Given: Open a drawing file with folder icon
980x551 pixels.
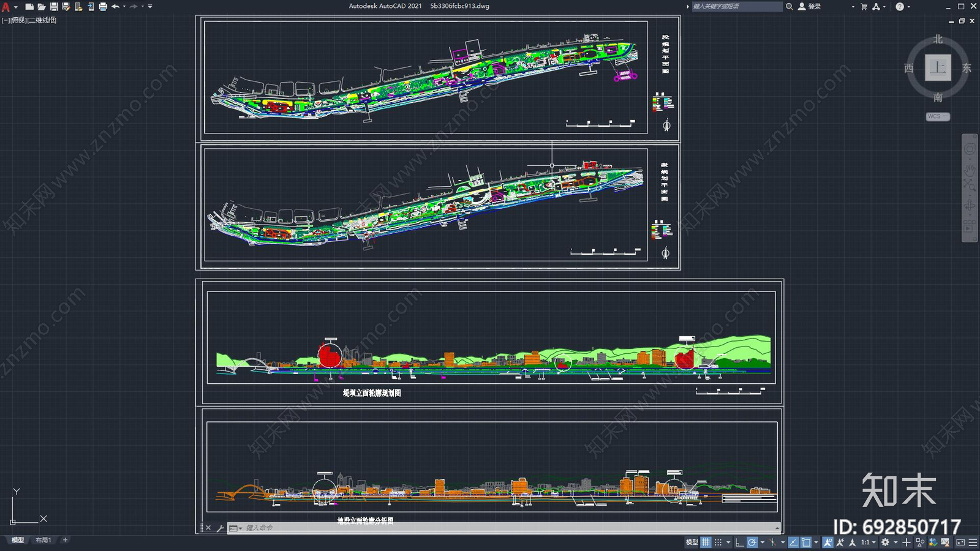Looking at the screenshot, I should coord(42,7).
